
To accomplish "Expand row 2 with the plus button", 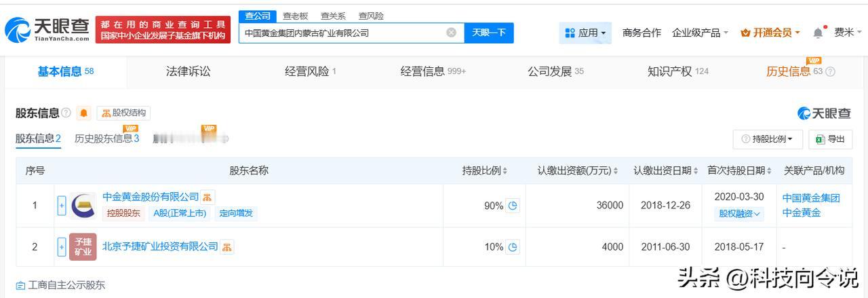I will click(62, 247).
